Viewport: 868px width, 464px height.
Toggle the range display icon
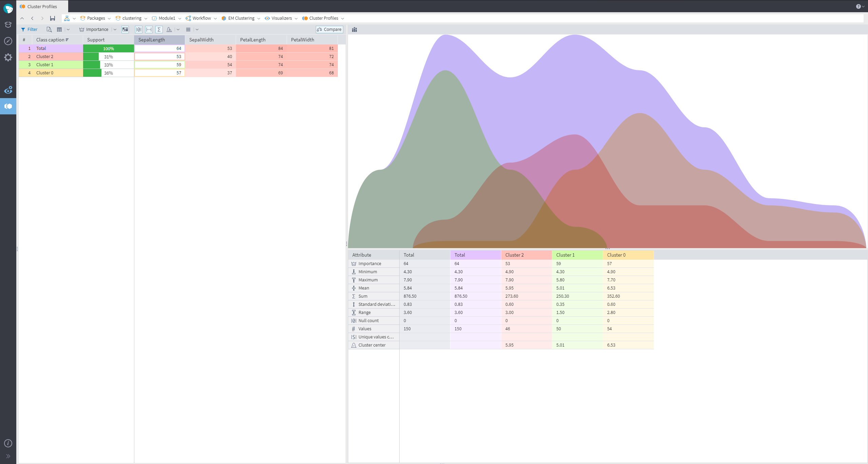(149, 30)
